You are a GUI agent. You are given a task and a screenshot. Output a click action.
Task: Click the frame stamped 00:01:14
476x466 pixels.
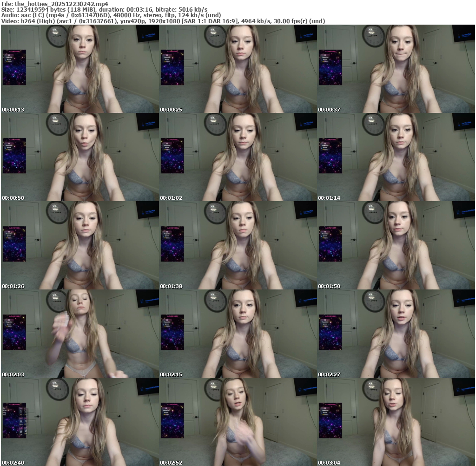click(396, 157)
